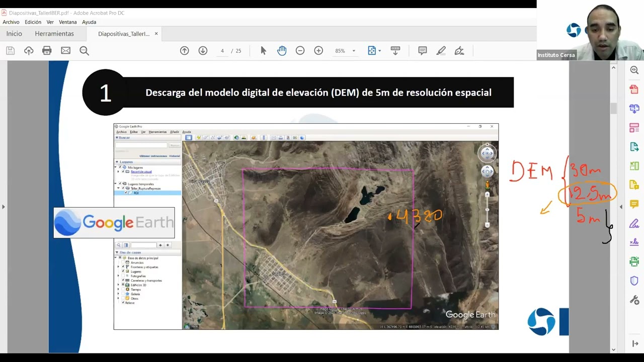Viewport: 644px width, 362px height.
Task: Click the cloud upload icon
Action: (x=29, y=51)
